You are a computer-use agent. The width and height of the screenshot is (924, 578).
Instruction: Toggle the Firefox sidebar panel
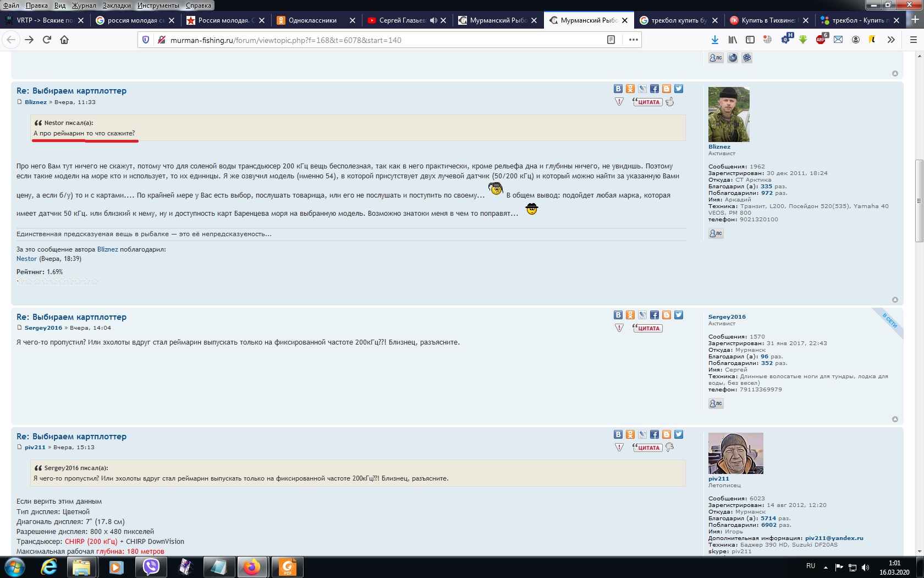[750, 40]
